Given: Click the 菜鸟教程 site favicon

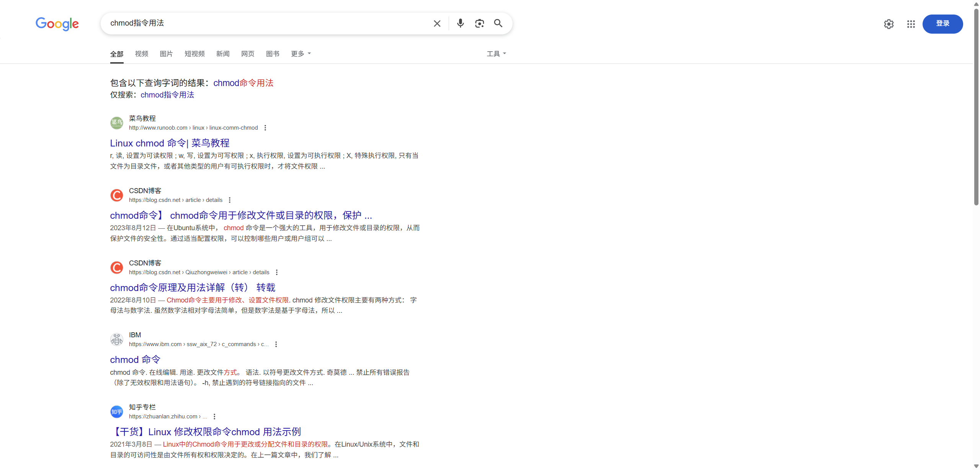Looking at the screenshot, I should tap(117, 123).
